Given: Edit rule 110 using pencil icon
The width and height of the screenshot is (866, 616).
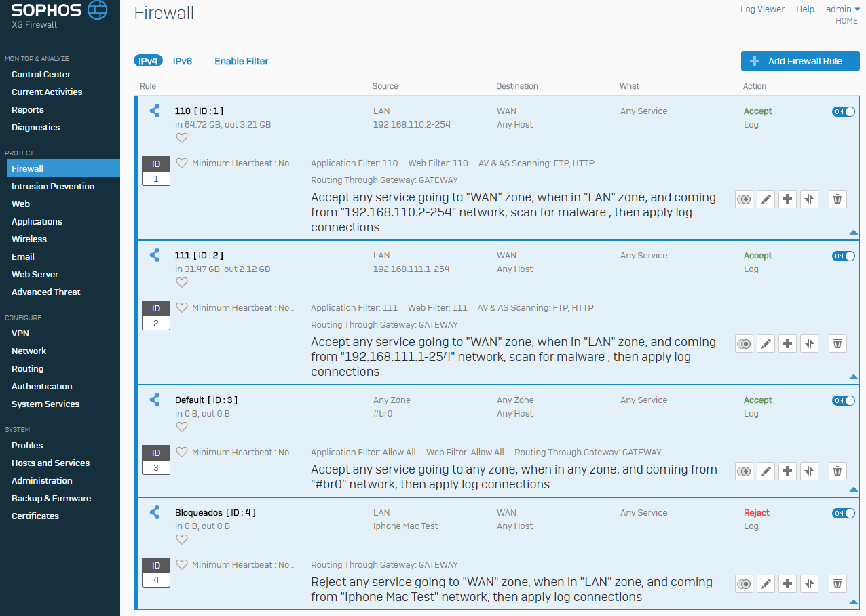Looking at the screenshot, I should coord(766,199).
